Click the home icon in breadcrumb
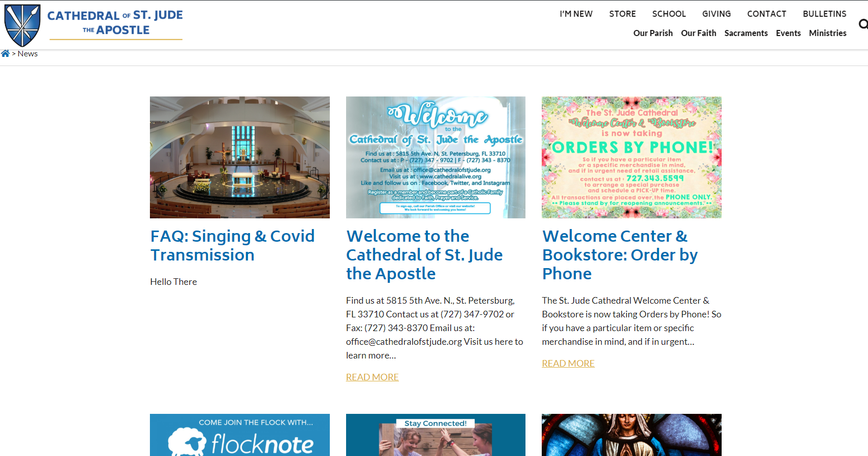The width and height of the screenshot is (868, 456). click(x=5, y=53)
